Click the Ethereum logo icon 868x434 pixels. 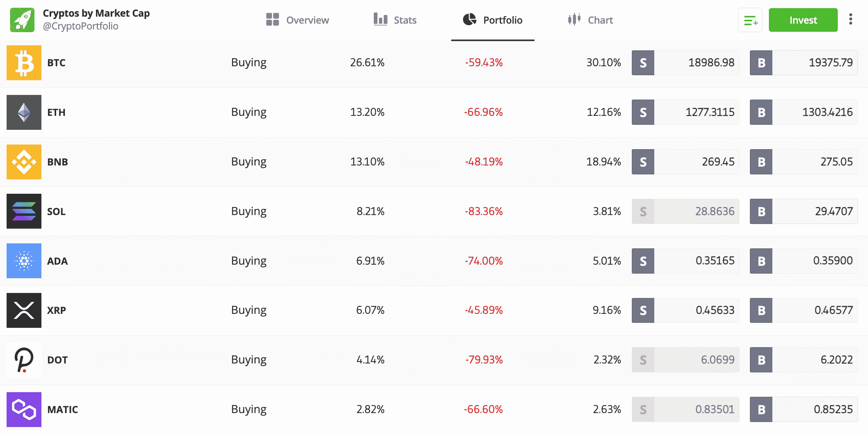click(24, 112)
